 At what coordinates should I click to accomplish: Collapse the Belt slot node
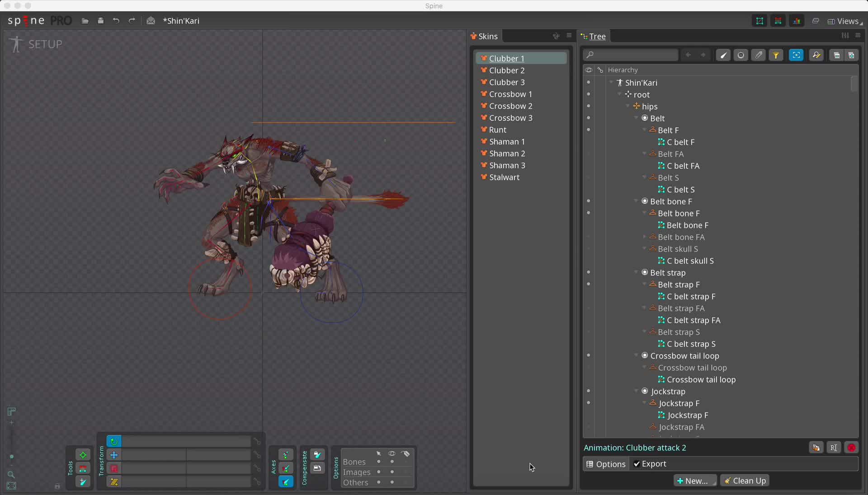pyautogui.click(x=636, y=118)
